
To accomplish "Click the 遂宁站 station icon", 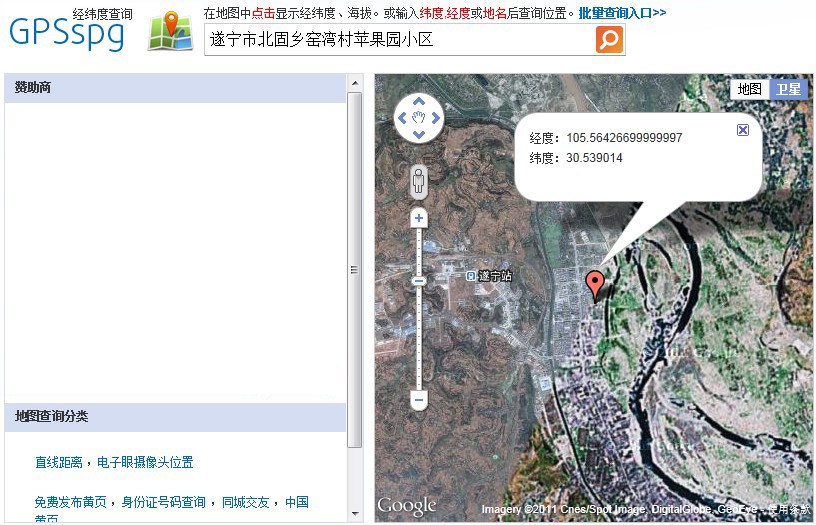I will (470, 276).
